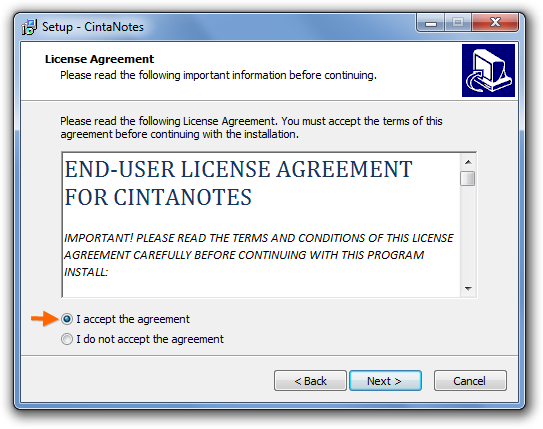Click the 'I accept the agreement' label text

click(133, 319)
